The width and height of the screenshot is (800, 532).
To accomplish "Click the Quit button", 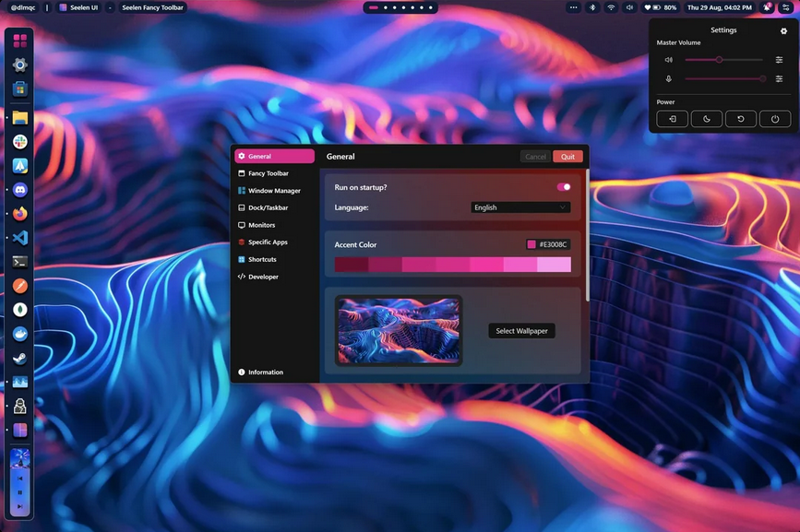I will (x=567, y=157).
